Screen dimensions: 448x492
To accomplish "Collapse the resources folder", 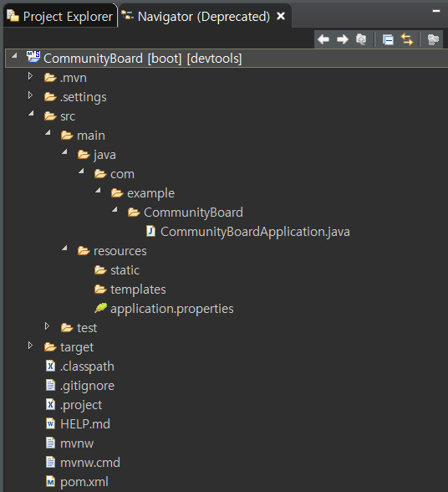I will click(x=64, y=248).
